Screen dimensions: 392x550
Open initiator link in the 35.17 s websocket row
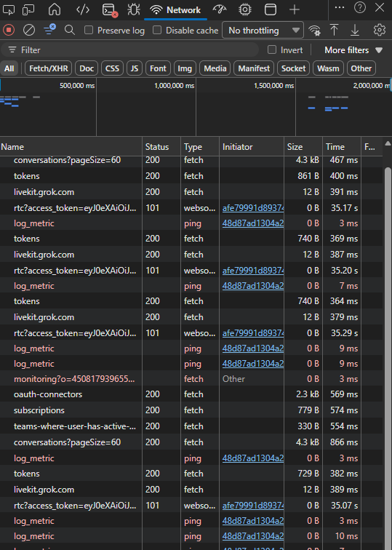click(x=253, y=208)
